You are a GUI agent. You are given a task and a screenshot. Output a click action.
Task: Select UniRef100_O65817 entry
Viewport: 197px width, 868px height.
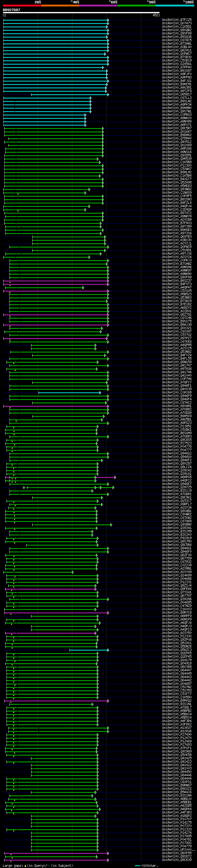[x=176, y=94]
